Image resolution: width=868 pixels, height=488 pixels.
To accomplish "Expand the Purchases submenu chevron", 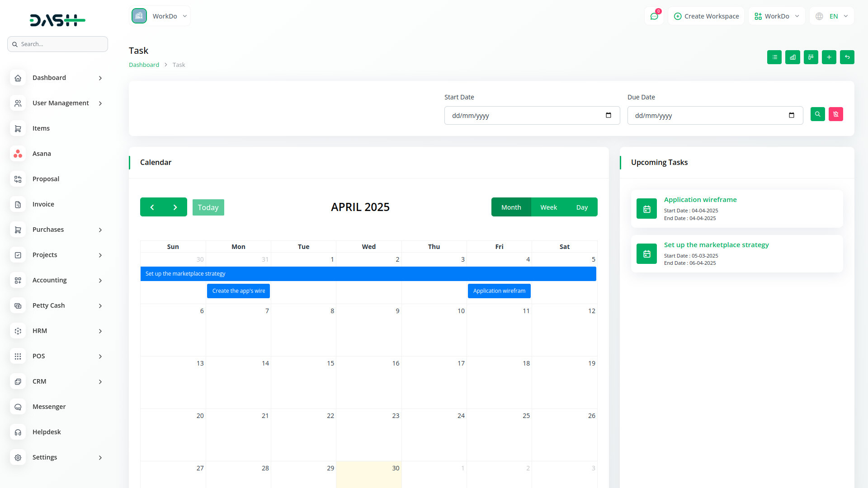I will click(100, 230).
